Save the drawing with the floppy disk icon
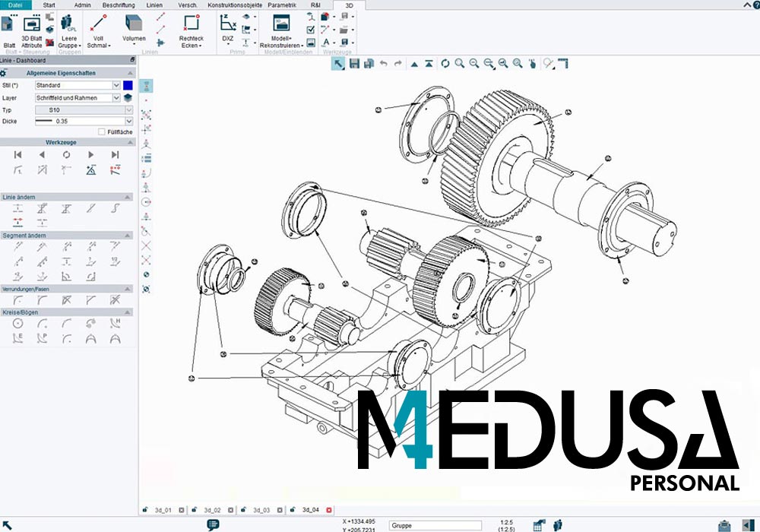 (x=354, y=64)
